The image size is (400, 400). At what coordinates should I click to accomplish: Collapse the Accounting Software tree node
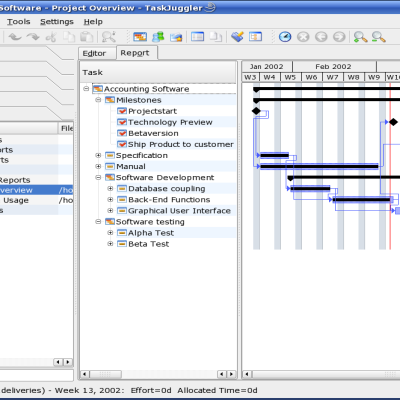pyautogui.click(x=86, y=89)
